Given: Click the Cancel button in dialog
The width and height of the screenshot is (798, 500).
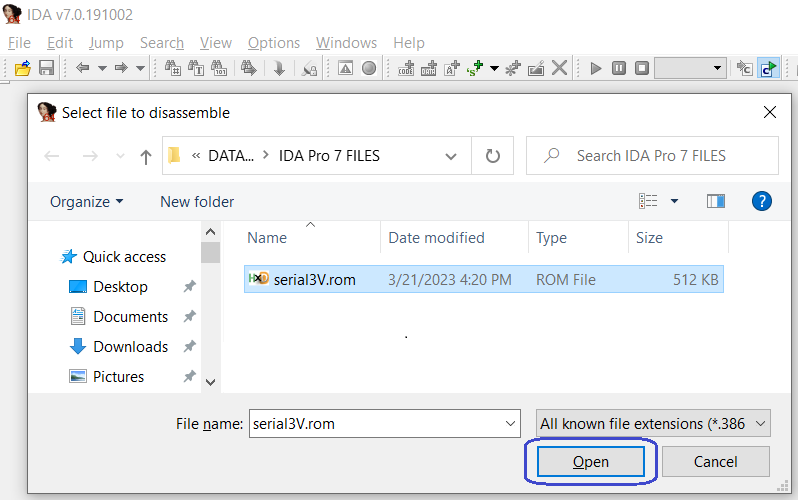Looking at the screenshot, I should (716, 461).
